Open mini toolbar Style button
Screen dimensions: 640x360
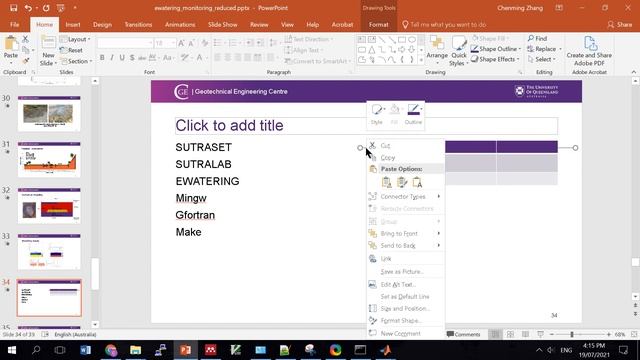tap(377, 113)
